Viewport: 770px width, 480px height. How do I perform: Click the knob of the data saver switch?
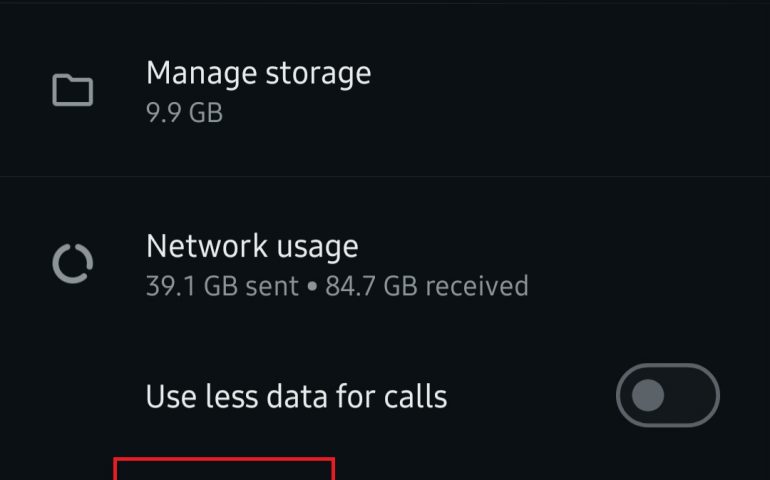tap(648, 396)
